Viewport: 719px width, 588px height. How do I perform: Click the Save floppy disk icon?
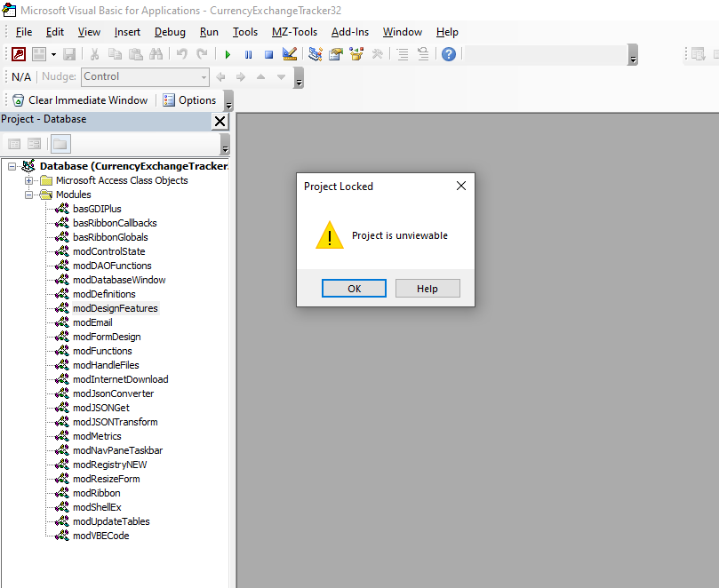(69, 54)
